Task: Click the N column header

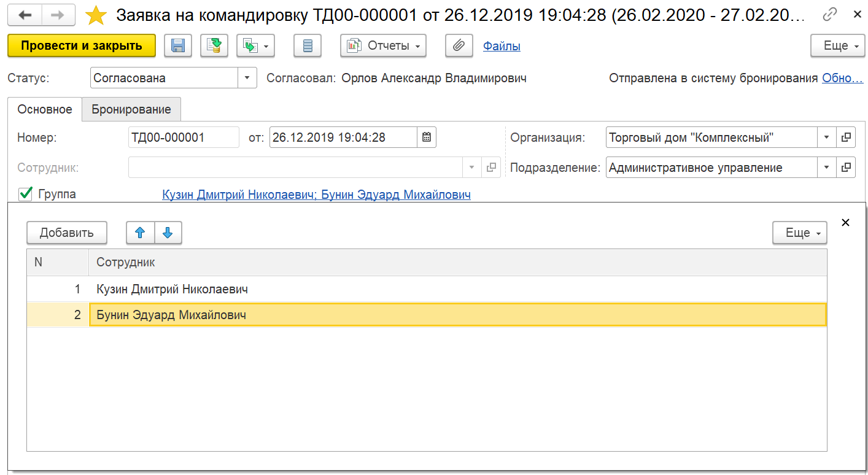Action: [x=58, y=262]
